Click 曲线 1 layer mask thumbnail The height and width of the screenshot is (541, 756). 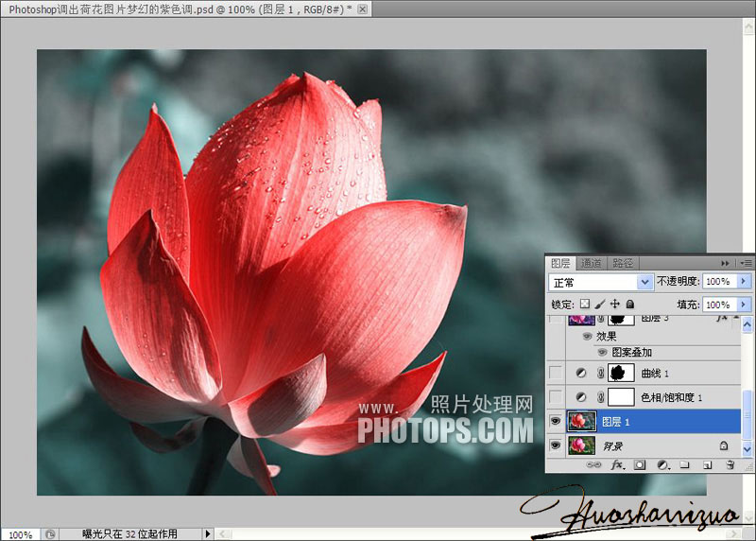pos(621,373)
